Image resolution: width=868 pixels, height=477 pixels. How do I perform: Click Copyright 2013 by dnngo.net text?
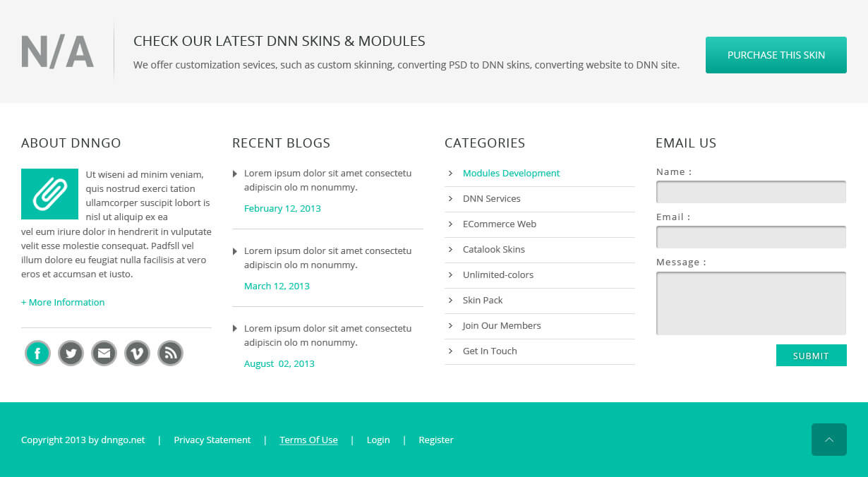(83, 440)
